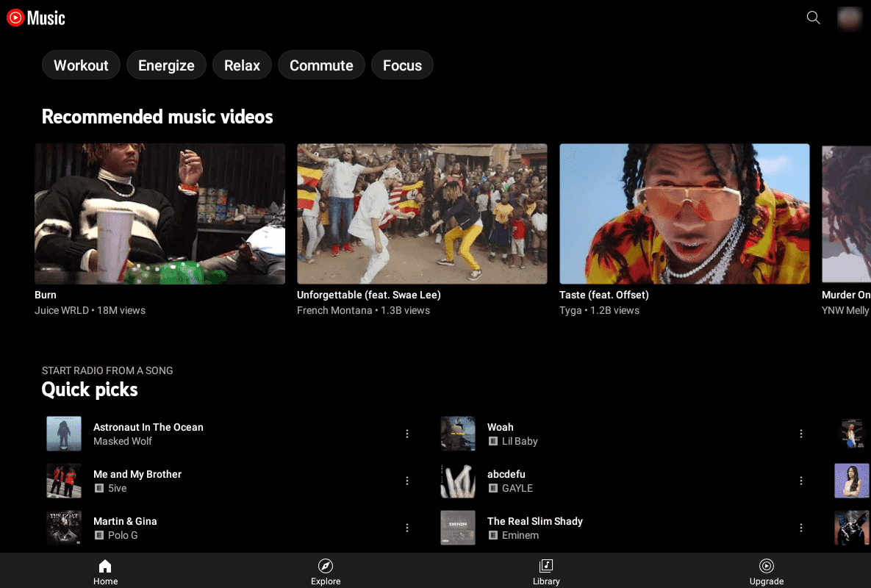
Task: Open artist Eminem
Action: [520, 536]
